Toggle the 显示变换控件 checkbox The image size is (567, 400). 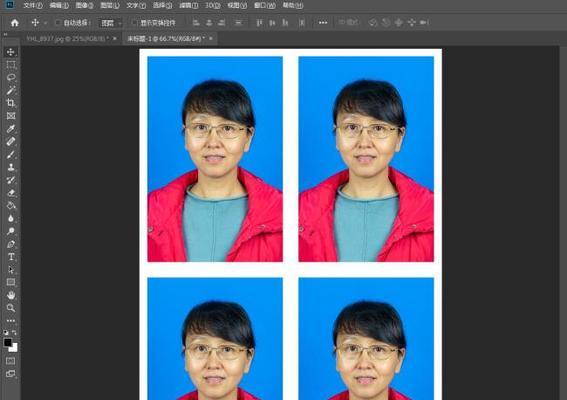coord(134,23)
